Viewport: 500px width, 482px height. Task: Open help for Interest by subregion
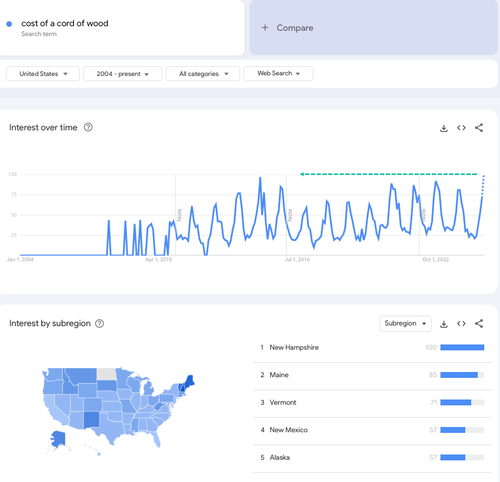pyautogui.click(x=99, y=323)
